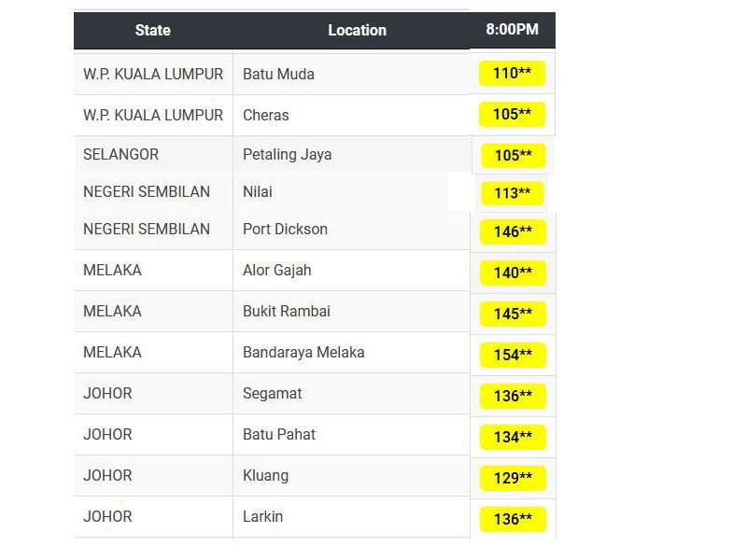Click the 154** highest reading badge
The width and height of the screenshot is (747, 560).
click(513, 355)
